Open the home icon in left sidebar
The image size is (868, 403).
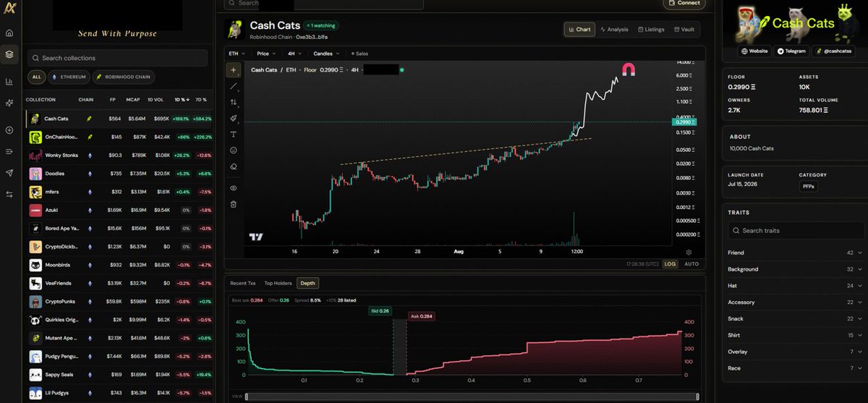[x=9, y=33]
